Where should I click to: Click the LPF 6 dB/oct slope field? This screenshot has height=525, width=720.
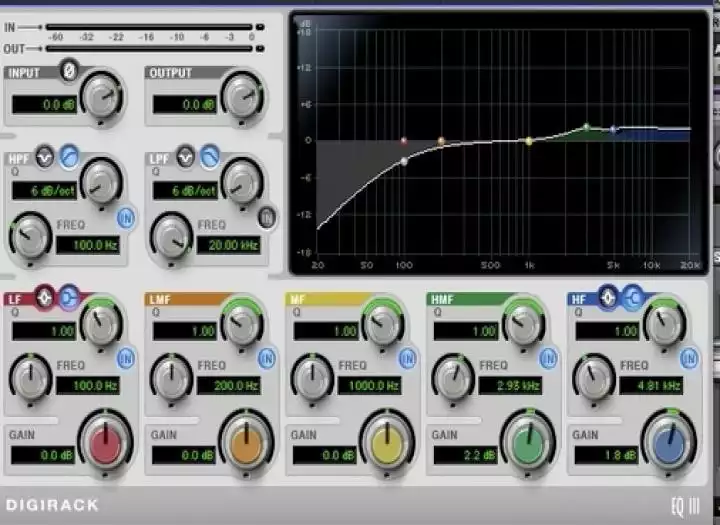pos(185,191)
